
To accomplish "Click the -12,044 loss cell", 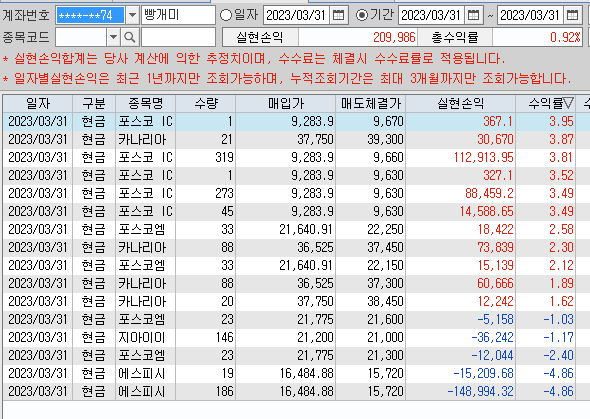I will (461, 356).
